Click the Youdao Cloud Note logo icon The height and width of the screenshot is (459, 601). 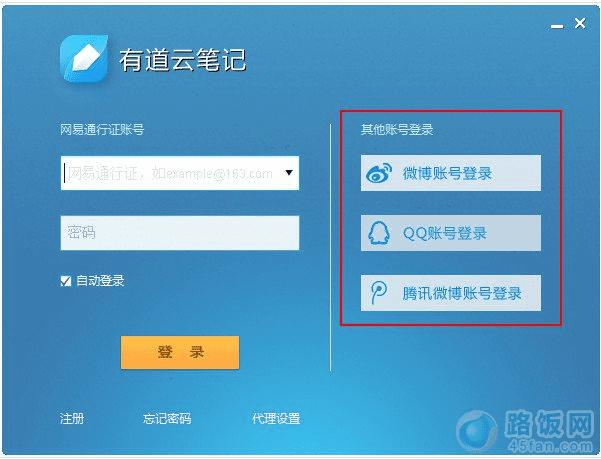pos(84,59)
